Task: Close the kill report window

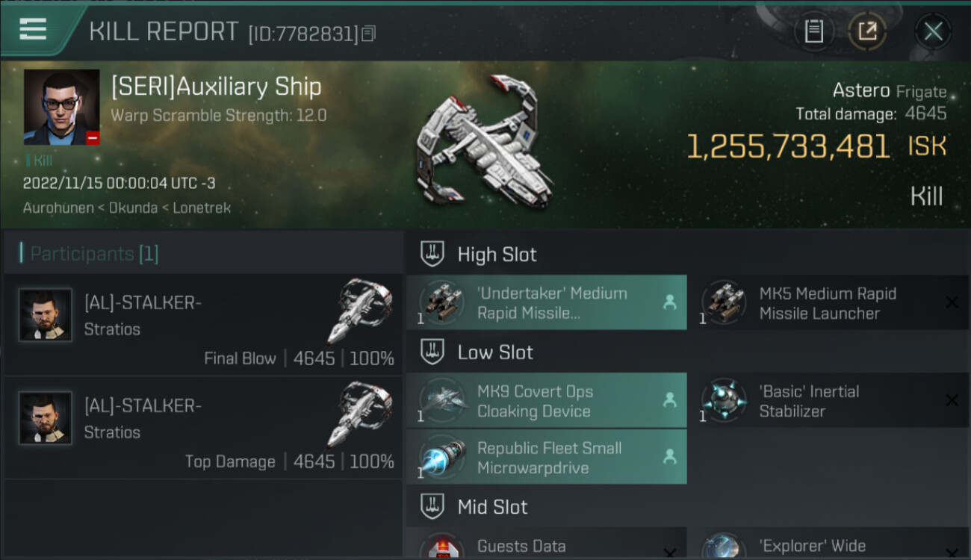Action: tap(933, 31)
